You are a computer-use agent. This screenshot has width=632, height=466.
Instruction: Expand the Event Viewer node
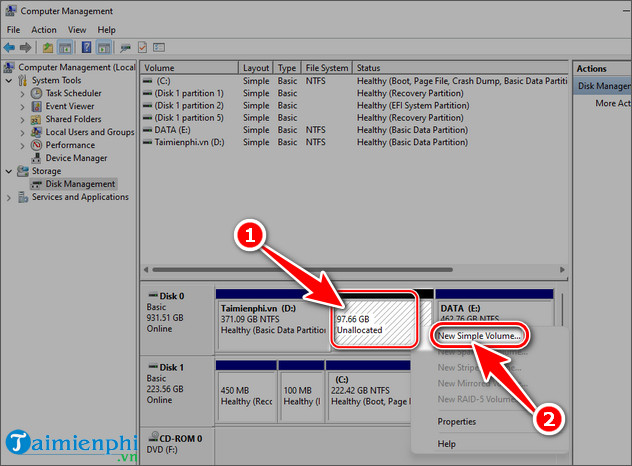[22, 107]
